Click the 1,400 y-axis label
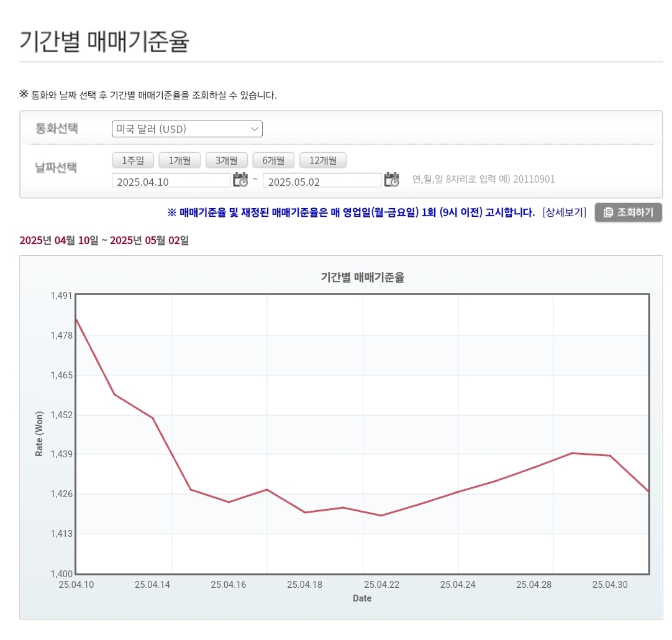Viewport: 672px width, 640px height. tap(61, 574)
